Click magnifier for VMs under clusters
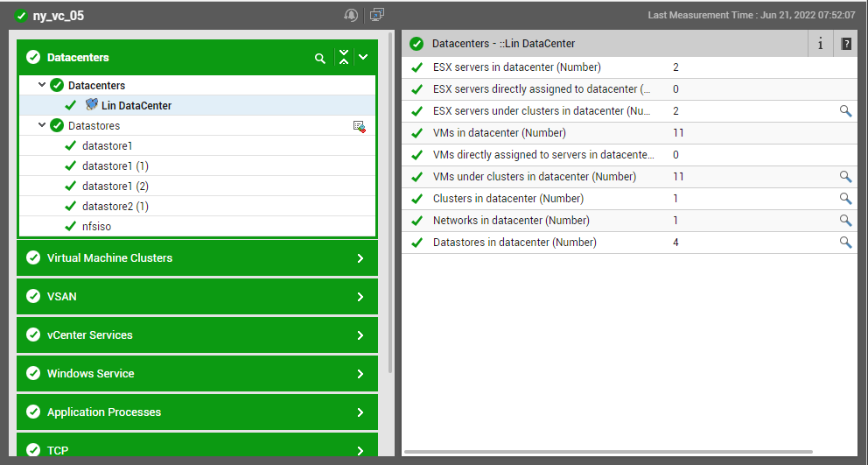The height and width of the screenshot is (465, 868). (845, 177)
